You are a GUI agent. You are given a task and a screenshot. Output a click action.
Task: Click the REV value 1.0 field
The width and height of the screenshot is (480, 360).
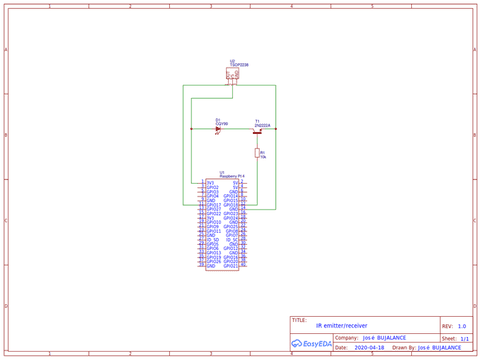click(x=462, y=326)
